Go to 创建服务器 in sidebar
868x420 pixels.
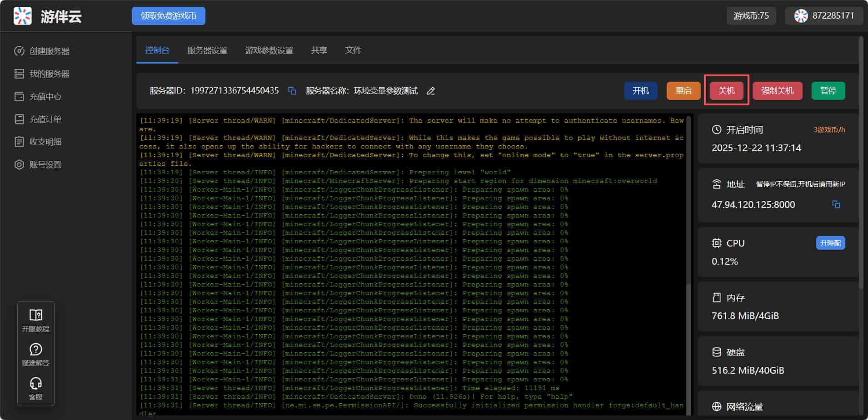(49, 51)
